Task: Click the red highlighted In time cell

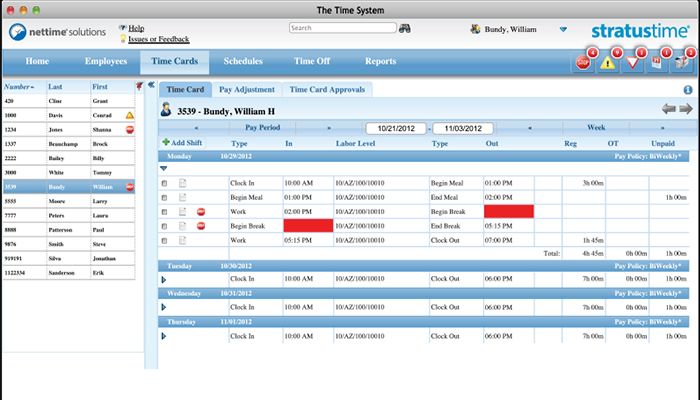Action: coord(308,227)
